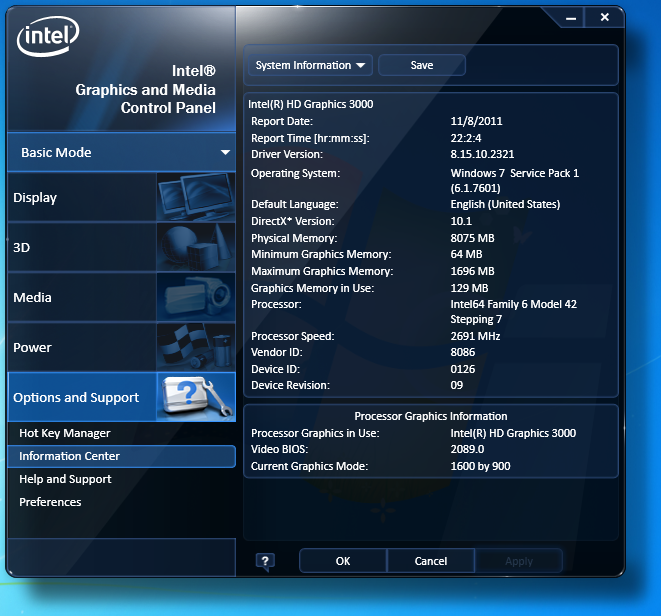This screenshot has height=616, width=661.
Task: Click the Processor Graphics in Use label
Action: [x=315, y=433]
